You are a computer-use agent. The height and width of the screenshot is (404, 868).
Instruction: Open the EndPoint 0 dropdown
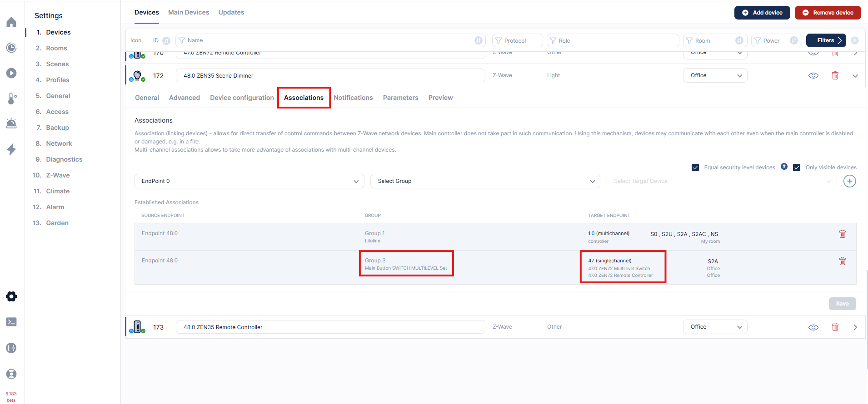coord(249,181)
